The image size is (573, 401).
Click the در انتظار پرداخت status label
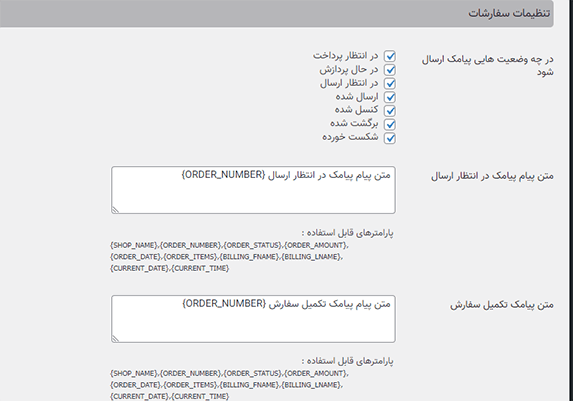click(345, 56)
